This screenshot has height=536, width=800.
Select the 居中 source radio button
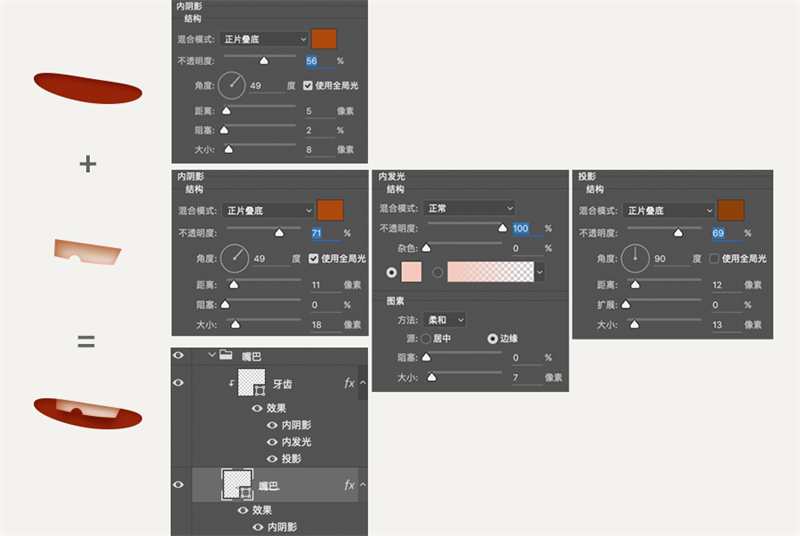(426, 339)
